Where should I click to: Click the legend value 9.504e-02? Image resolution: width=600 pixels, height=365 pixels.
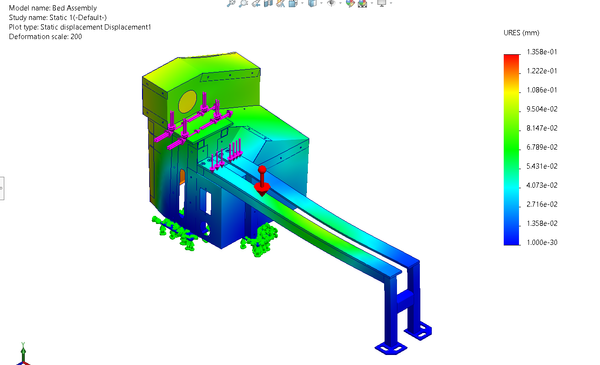point(542,109)
